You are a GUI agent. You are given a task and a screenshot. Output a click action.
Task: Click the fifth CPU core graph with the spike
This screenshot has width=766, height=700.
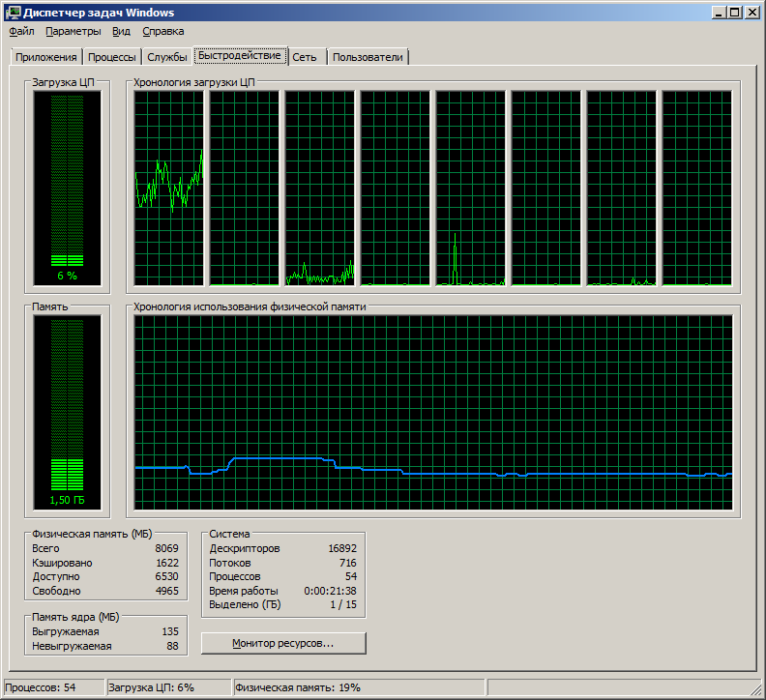point(471,189)
